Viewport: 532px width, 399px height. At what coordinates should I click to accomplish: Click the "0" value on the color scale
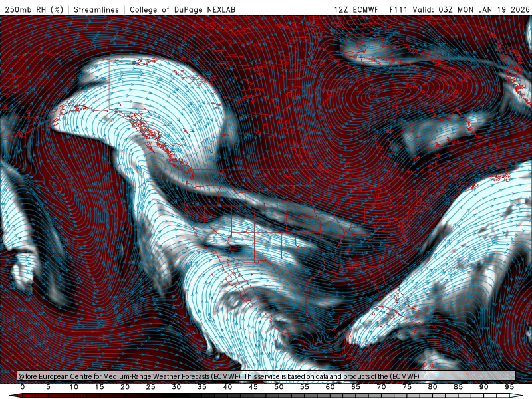click(23, 387)
